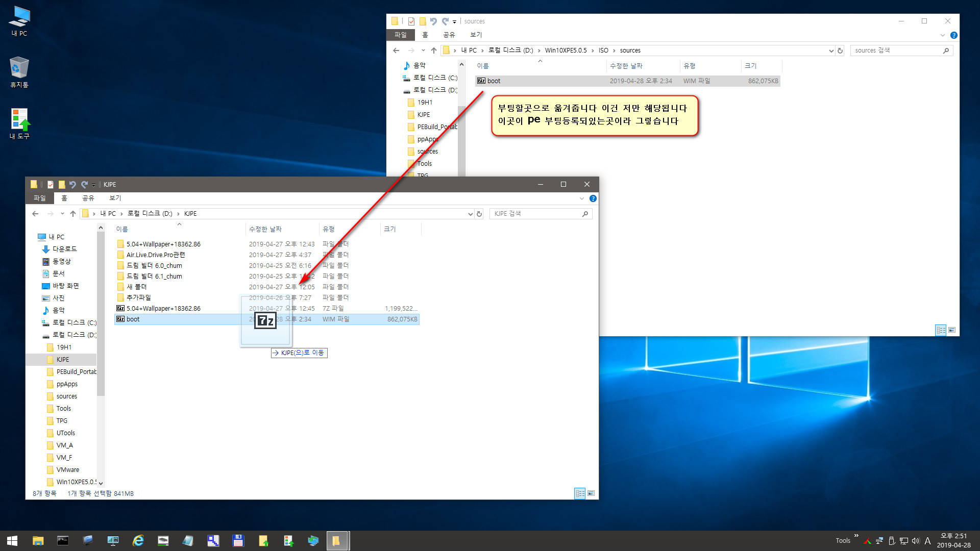Sort sources list by 유형 column
Image resolution: width=980 pixels, height=551 pixels.
710,66
